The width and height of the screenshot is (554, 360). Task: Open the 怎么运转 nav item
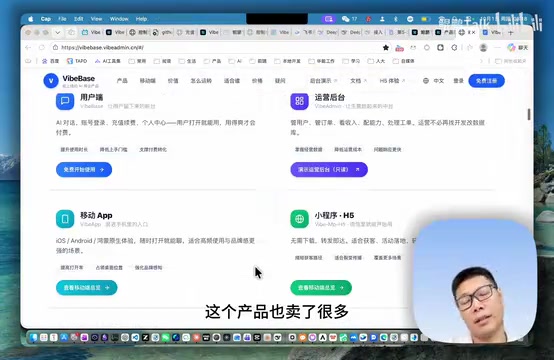(x=201, y=81)
